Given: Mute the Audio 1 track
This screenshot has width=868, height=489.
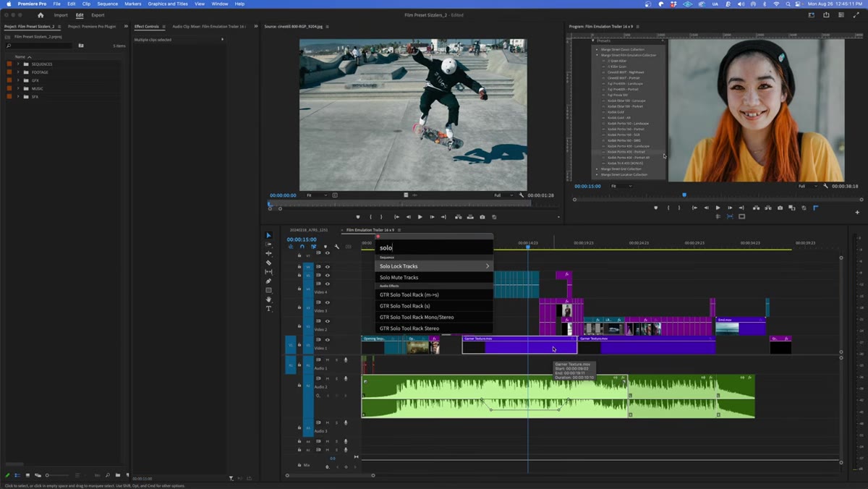Looking at the screenshot, I should (x=327, y=360).
